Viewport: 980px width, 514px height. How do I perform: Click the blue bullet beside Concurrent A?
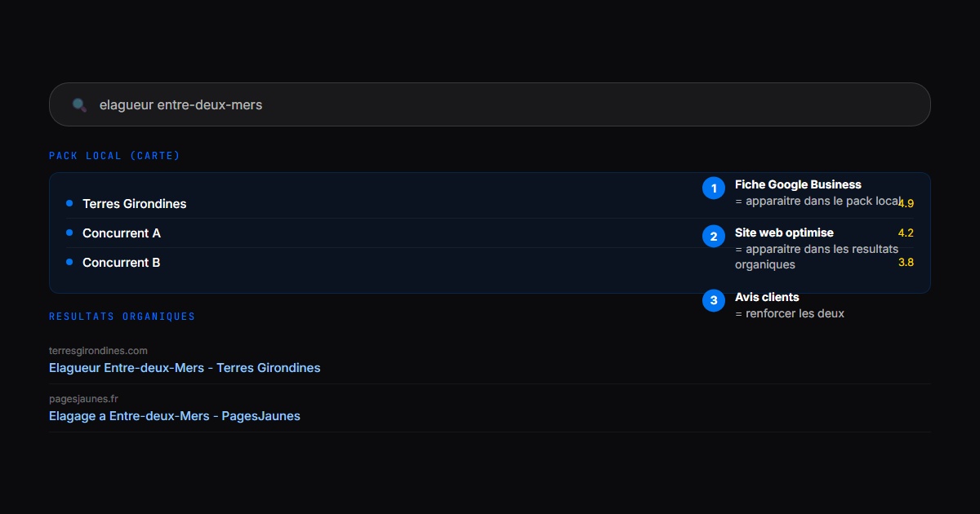[x=69, y=233]
